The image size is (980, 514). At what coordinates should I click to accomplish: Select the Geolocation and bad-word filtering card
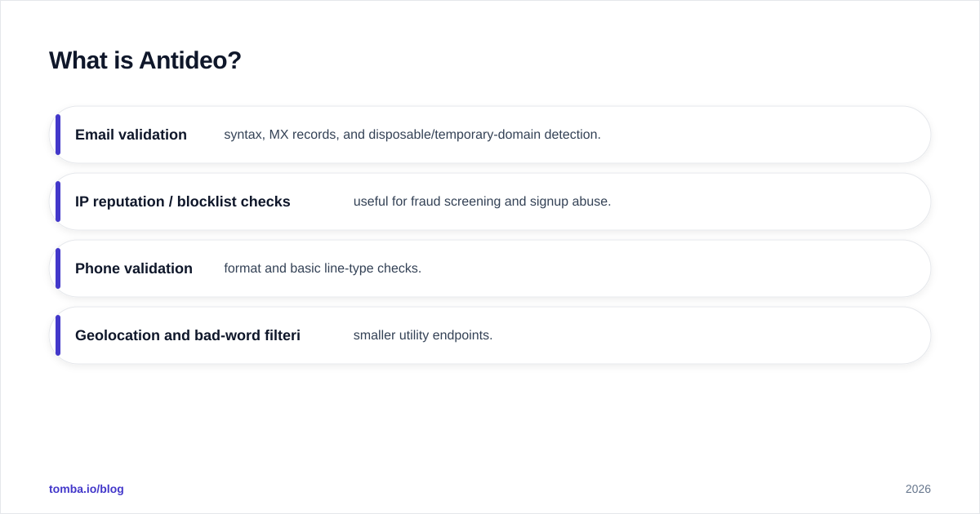pyautogui.click(x=490, y=335)
